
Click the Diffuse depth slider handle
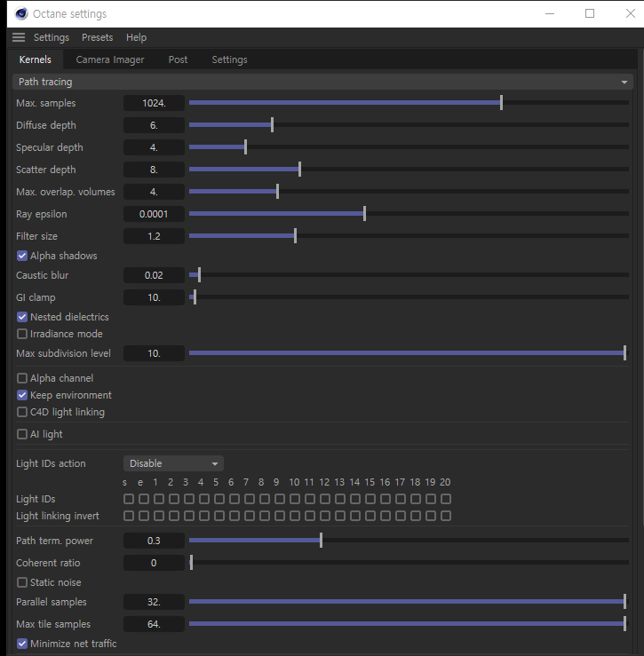[x=272, y=124]
